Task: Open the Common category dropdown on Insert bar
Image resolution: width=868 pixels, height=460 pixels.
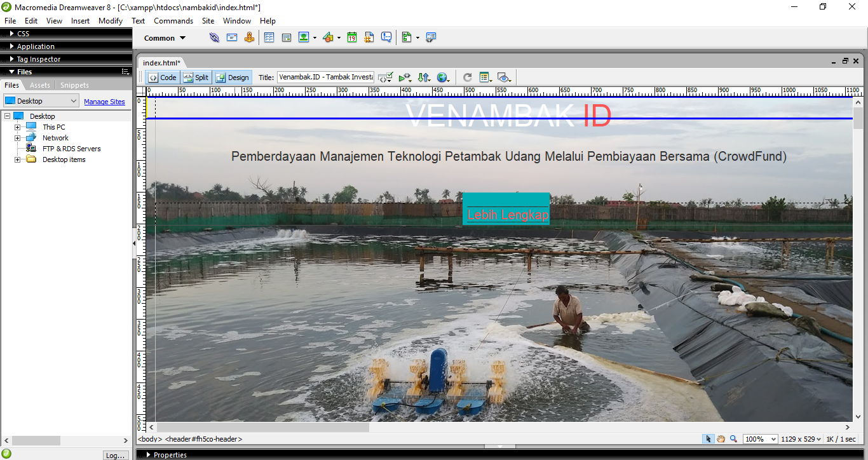Action: tap(164, 37)
